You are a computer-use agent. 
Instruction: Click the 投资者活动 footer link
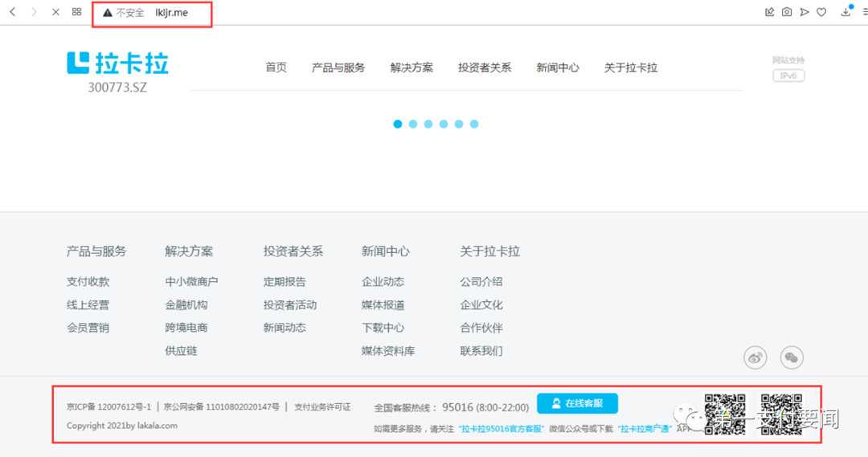click(290, 305)
